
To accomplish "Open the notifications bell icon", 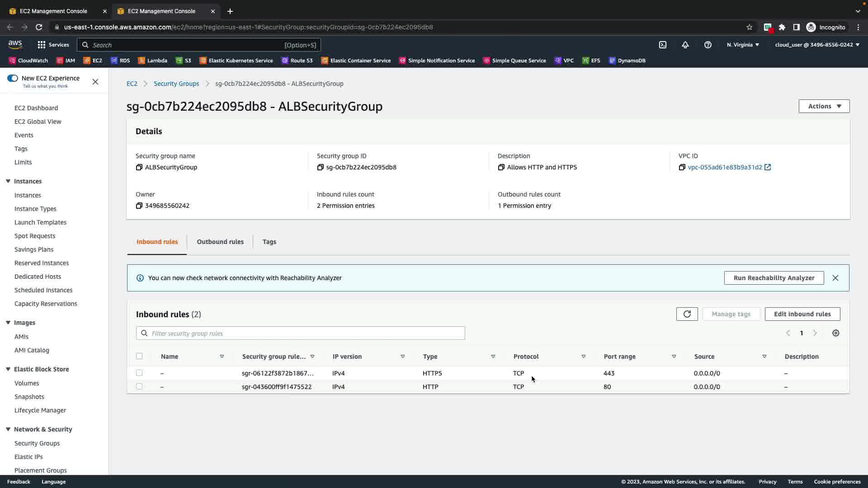I will (x=685, y=45).
